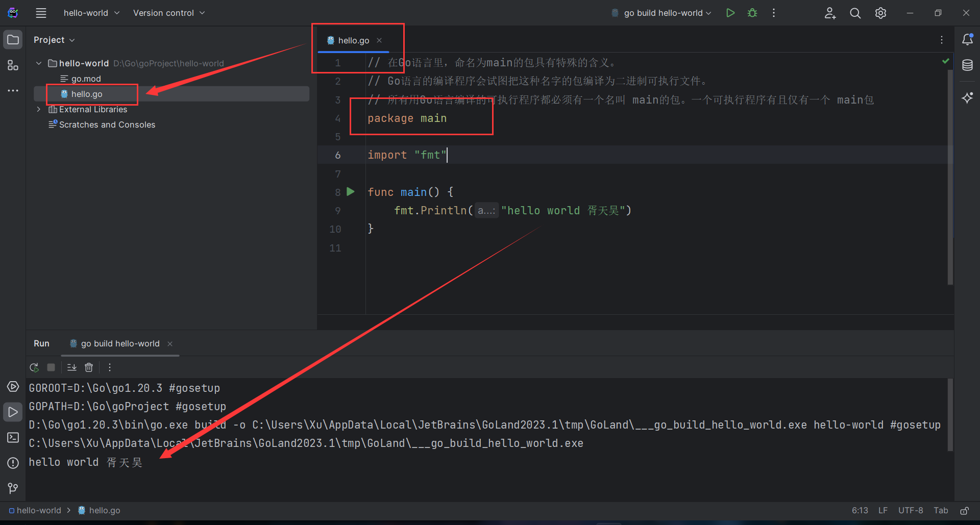
Task: Expand External Libraries node
Action: point(39,109)
